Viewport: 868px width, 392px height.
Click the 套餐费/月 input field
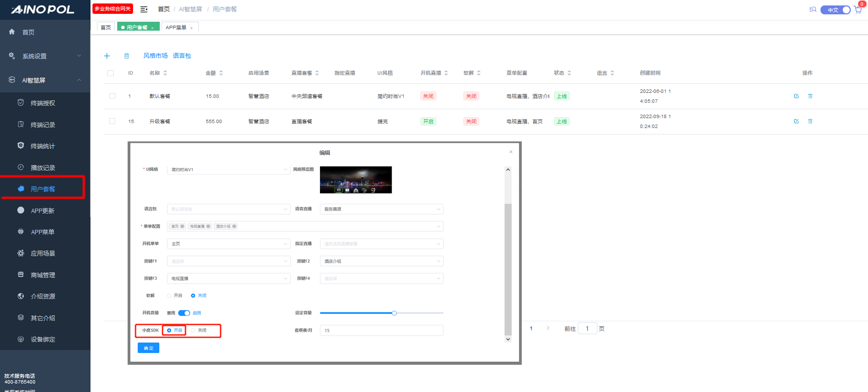(381, 330)
